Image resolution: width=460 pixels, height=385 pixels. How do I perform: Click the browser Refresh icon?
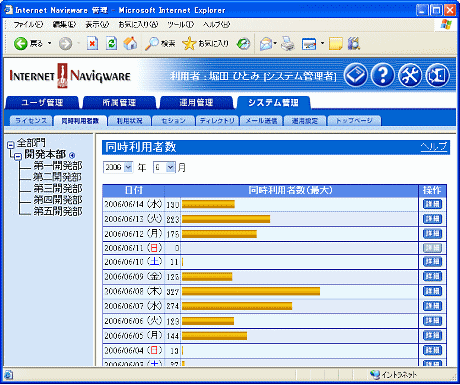[x=111, y=43]
